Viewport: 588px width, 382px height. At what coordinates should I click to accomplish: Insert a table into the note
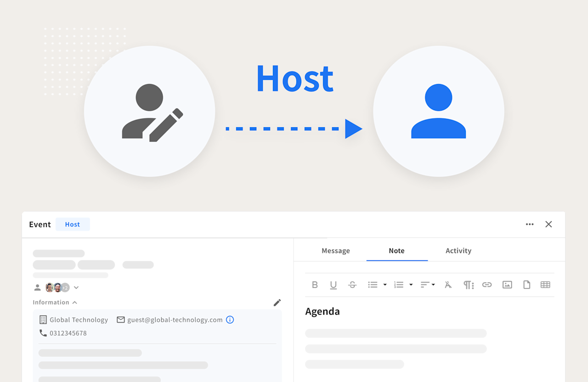click(545, 285)
